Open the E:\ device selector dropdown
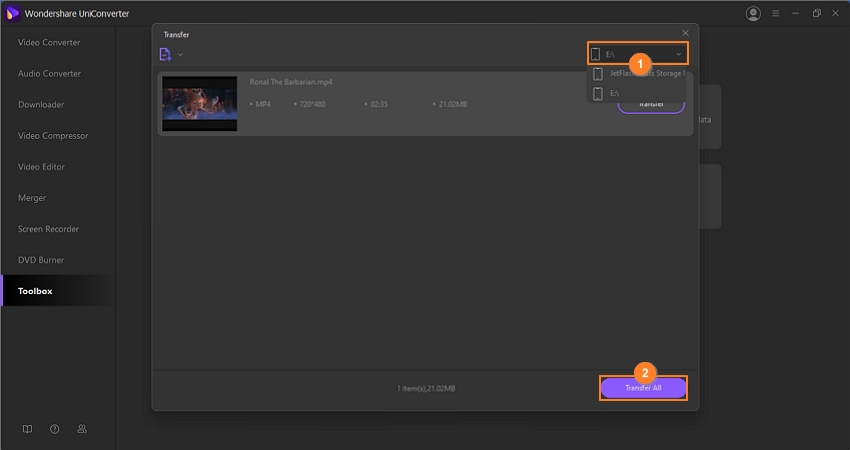Viewport: 850px width, 450px height. [638, 54]
